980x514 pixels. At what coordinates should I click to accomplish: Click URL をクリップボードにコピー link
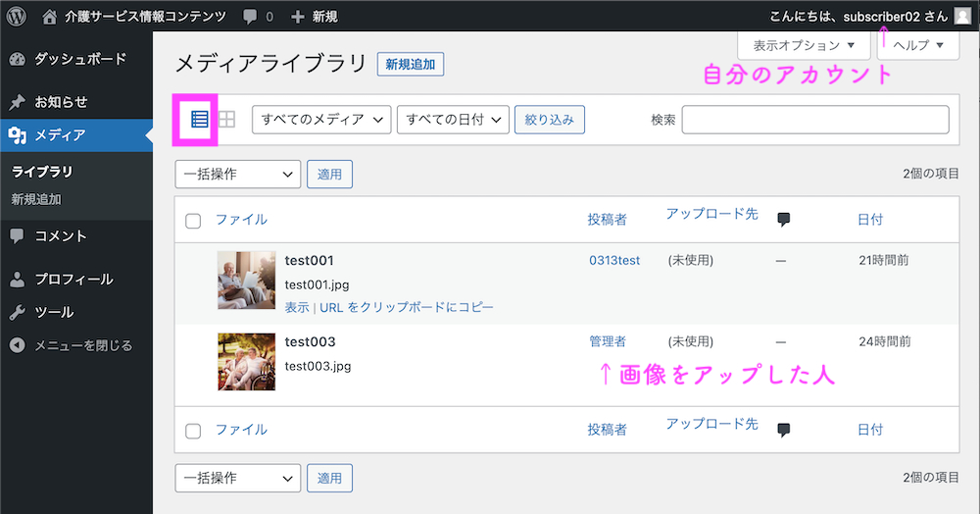point(407,307)
